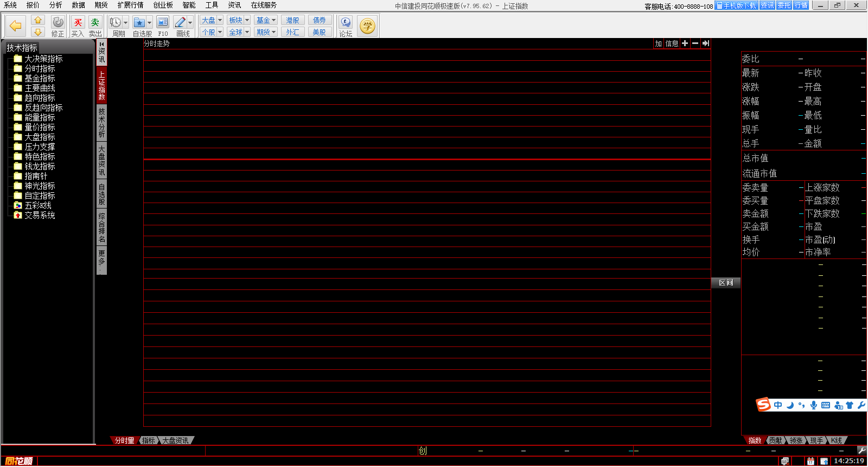Click the 周期 clock period icon
This screenshot has height=467, width=868.
click(116, 22)
